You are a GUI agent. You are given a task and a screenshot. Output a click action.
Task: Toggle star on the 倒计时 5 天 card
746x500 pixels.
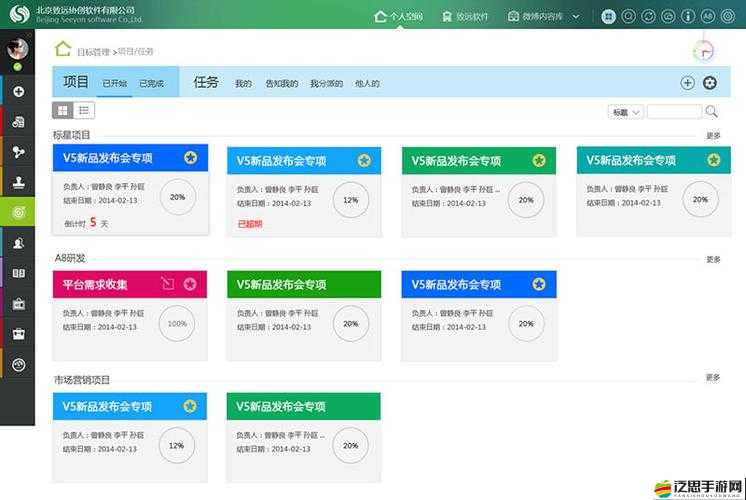(x=190, y=157)
